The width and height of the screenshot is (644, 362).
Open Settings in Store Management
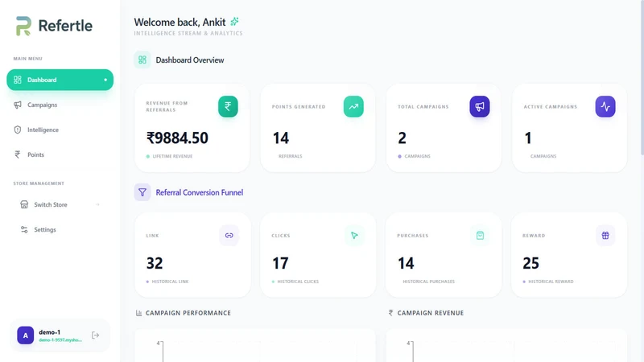click(x=60, y=229)
